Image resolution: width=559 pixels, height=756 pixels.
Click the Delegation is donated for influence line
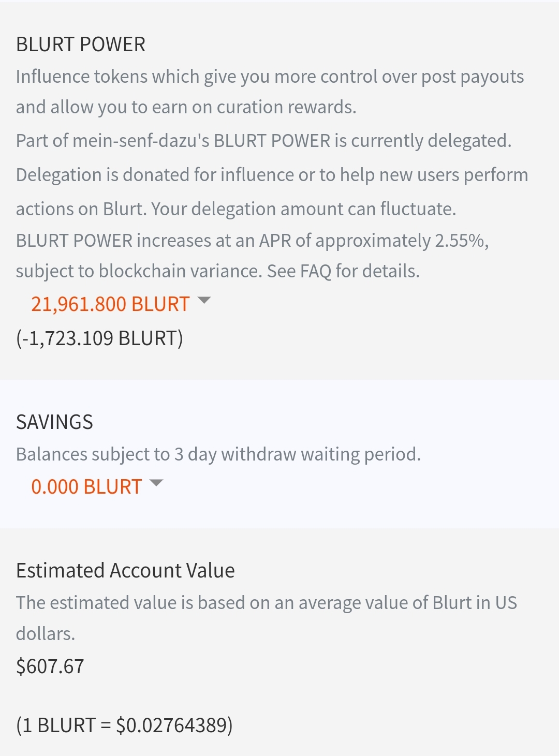click(272, 175)
